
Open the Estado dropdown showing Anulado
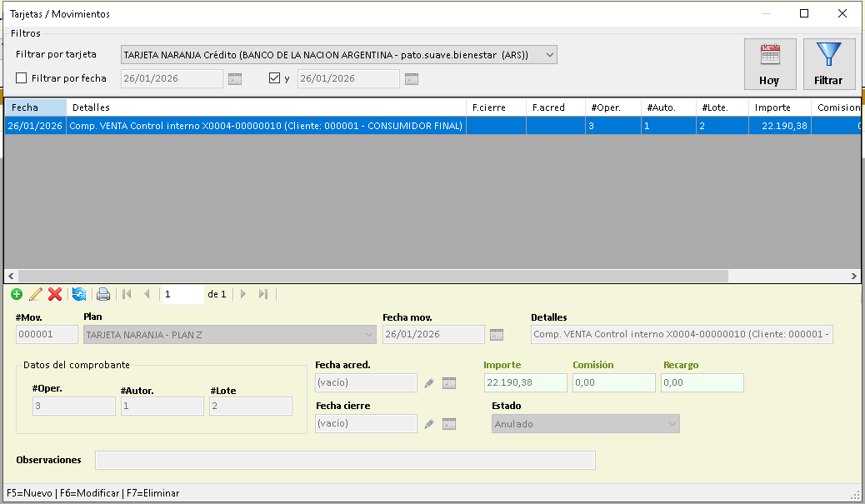pyautogui.click(x=672, y=424)
